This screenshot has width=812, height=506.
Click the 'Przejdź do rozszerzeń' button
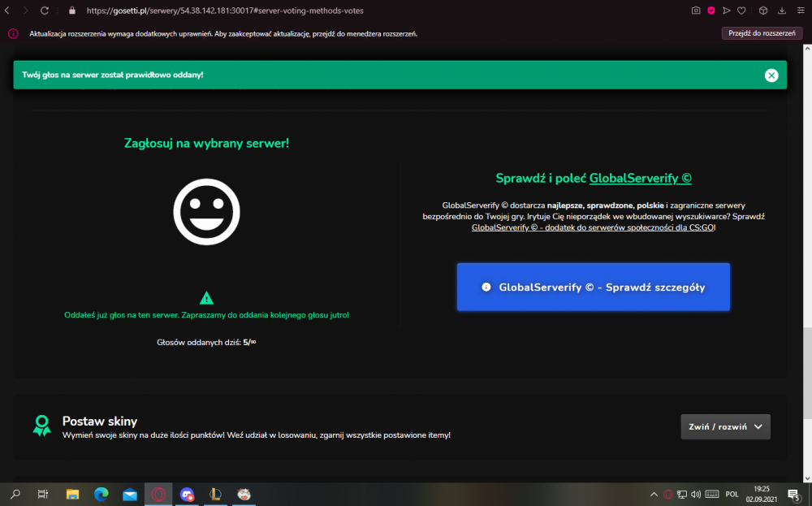(762, 33)
